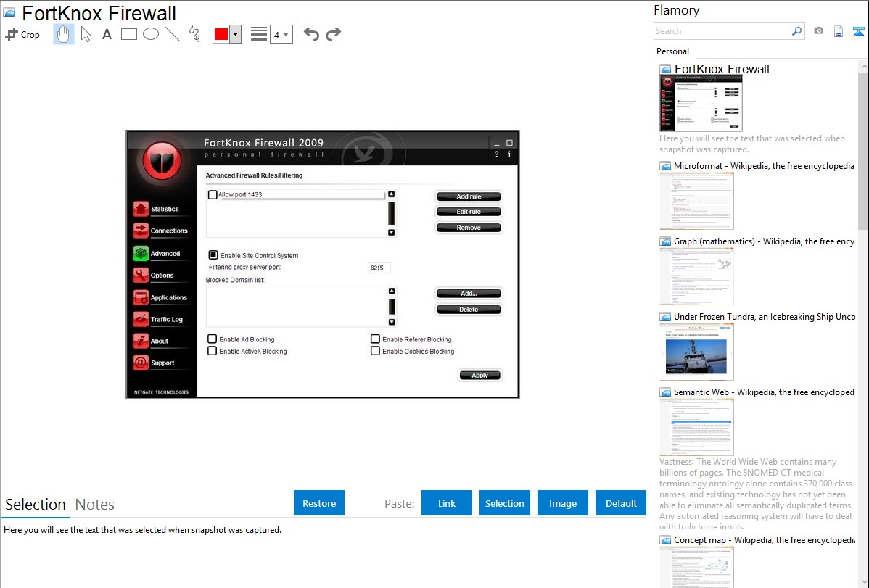
Task: Click into the Flamory Search field
Action: [x=722, y=31]
